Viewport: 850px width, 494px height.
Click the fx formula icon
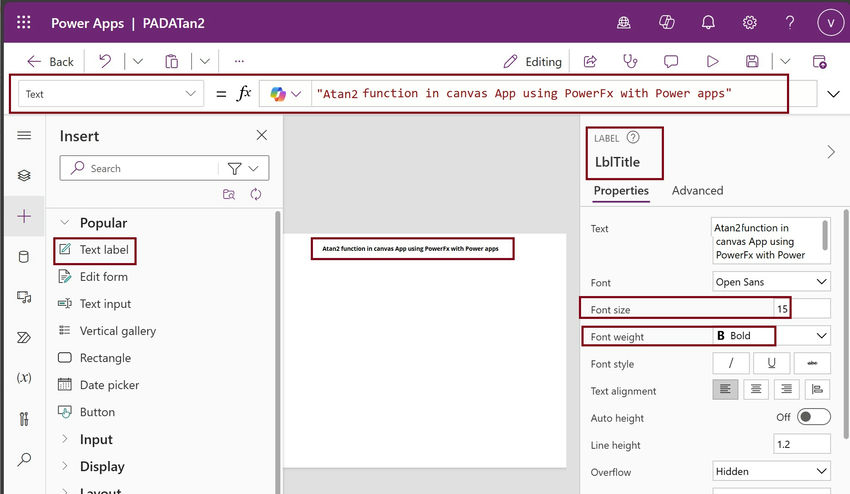[x=244, y=93]
